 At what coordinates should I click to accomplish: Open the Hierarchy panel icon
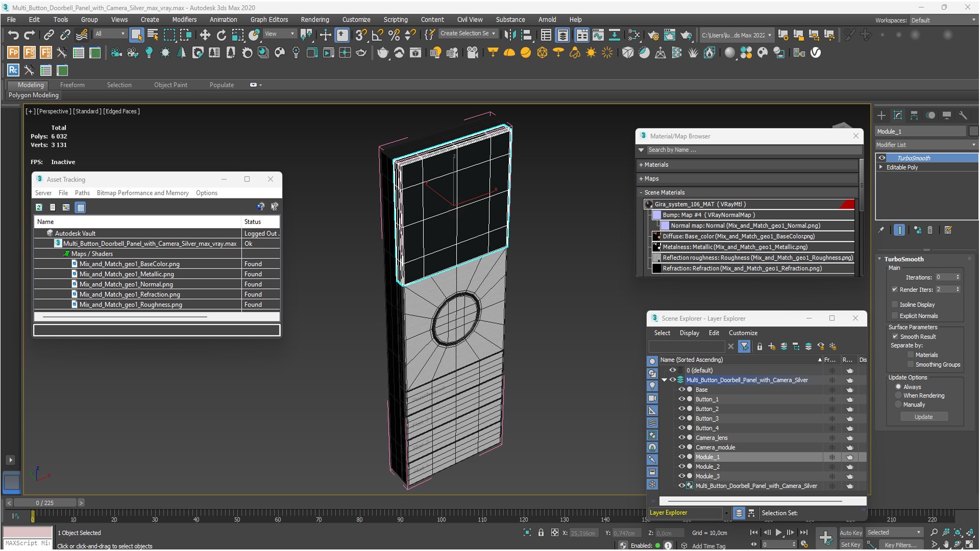coord(914,115)
